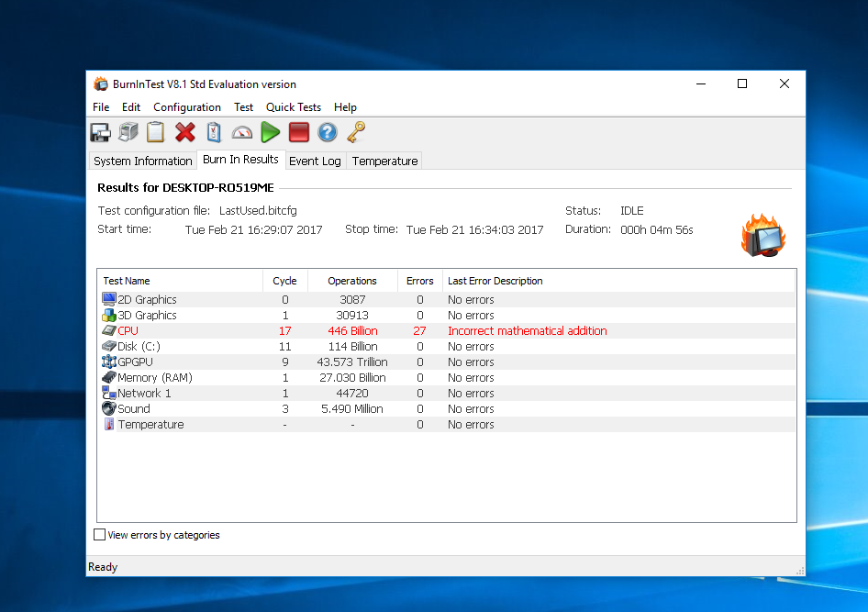Image resolution: width=868 pixels, height=612 pixels.
Task: Click the 44720 operations value
Action: 352,393
